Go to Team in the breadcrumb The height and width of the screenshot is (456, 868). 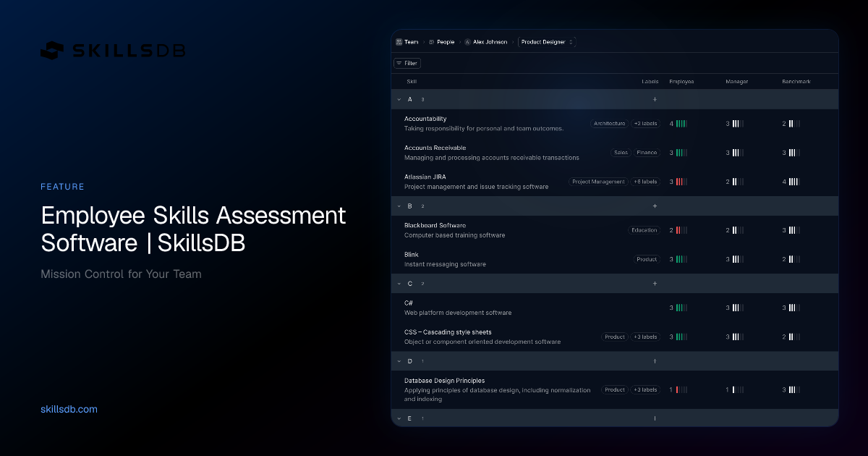point(411,42)
